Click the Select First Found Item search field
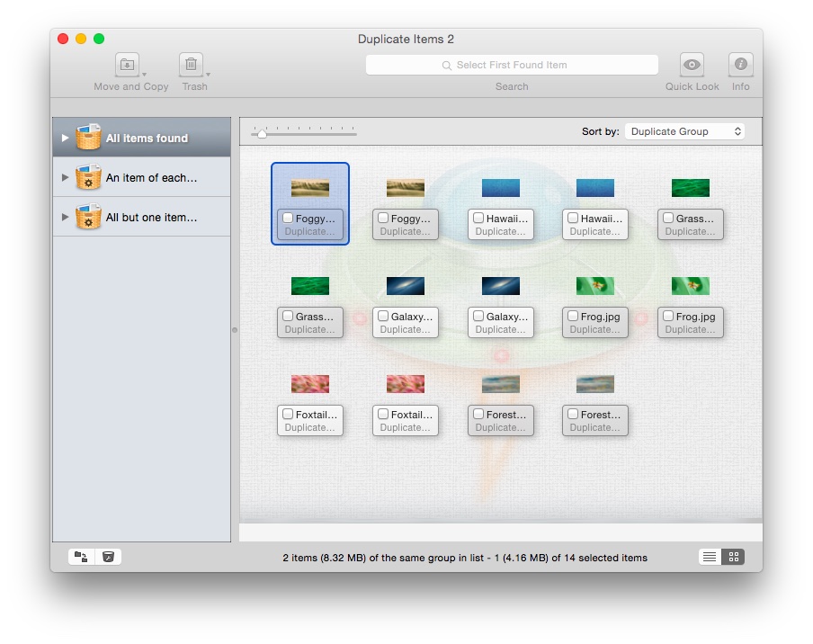 (x=512, y=65)
